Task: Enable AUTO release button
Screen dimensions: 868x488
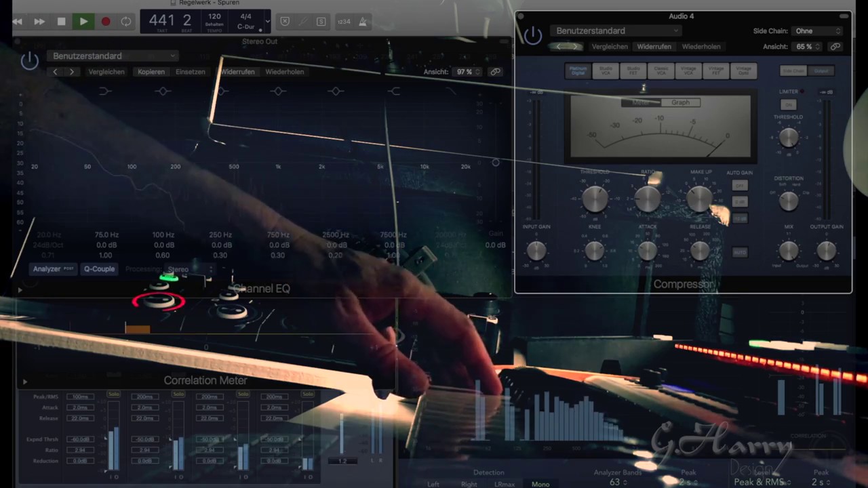Action: point(740,252)
